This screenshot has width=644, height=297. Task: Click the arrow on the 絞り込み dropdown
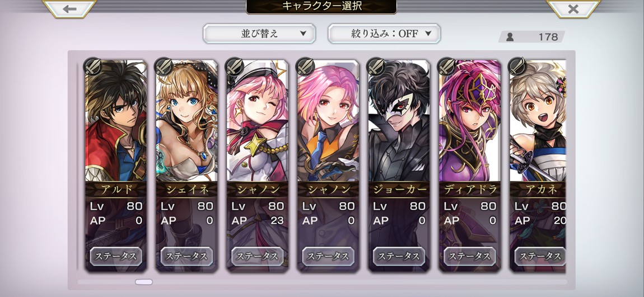point(428,34)
